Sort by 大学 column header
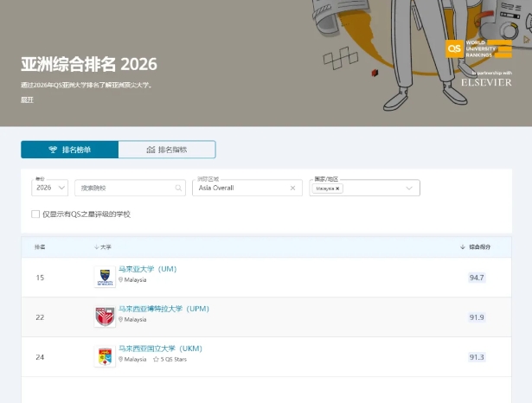 coord(103,247)
